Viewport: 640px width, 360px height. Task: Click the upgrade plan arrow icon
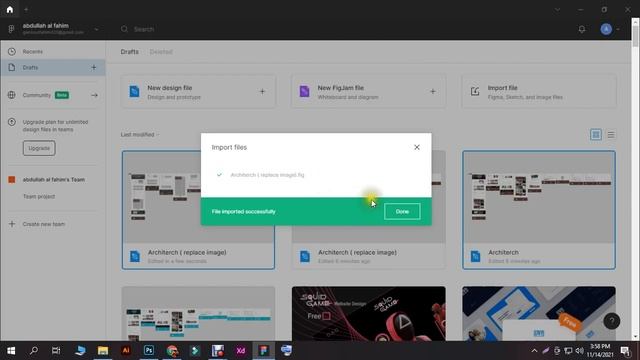coord(11,122)
